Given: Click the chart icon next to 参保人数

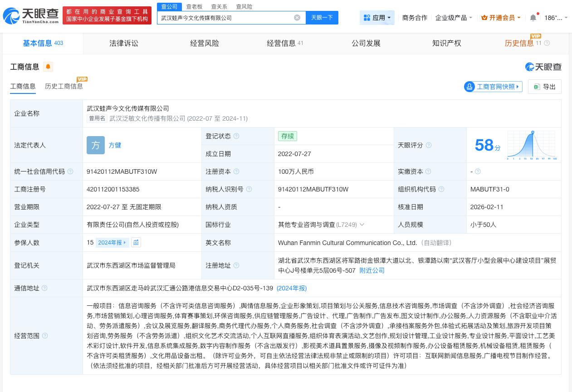Looking at the screenshot, I should 136,242.
